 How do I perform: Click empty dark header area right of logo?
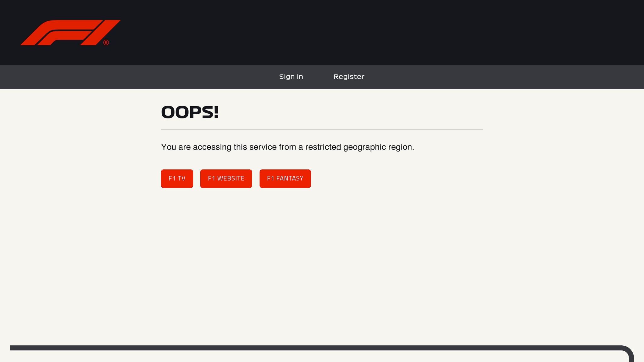[x=377, y=33]
